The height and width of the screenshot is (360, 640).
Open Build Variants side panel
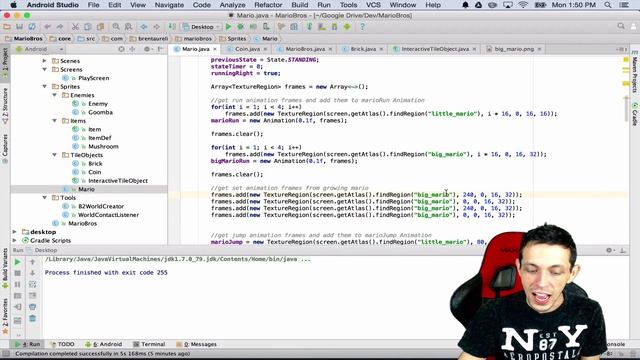[5, 267]
